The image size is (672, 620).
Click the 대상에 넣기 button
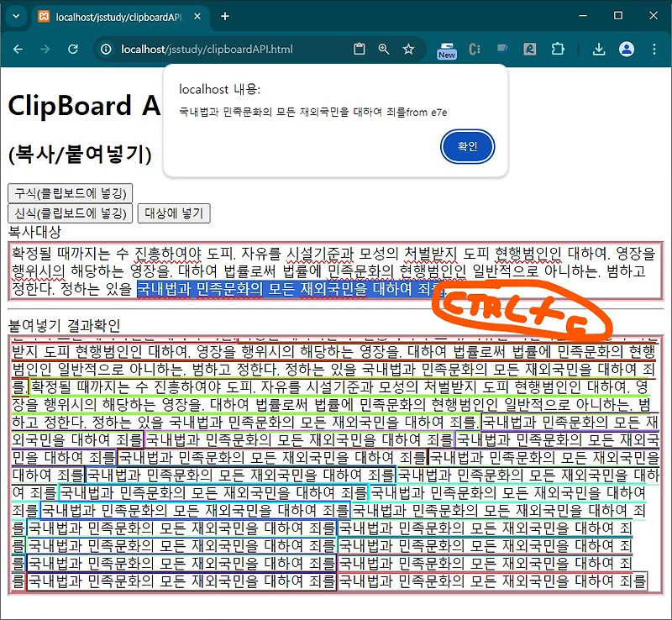(x=174, y=213)
